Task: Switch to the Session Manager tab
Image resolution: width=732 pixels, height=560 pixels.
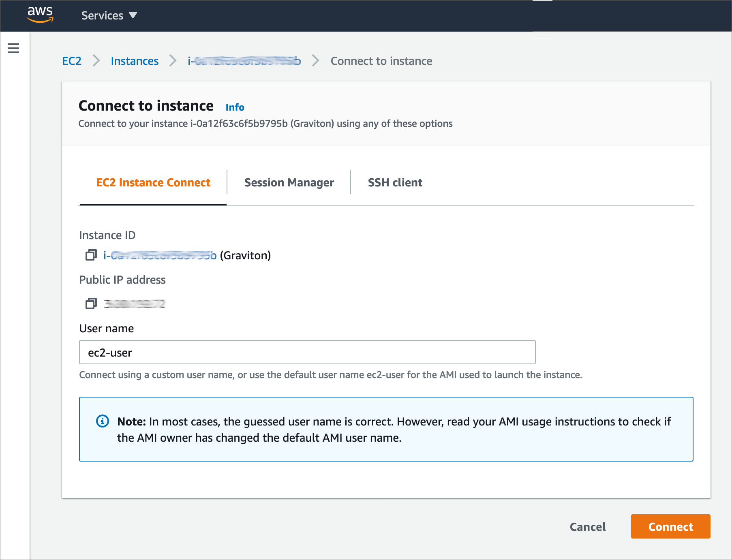Action: point(289,182)
